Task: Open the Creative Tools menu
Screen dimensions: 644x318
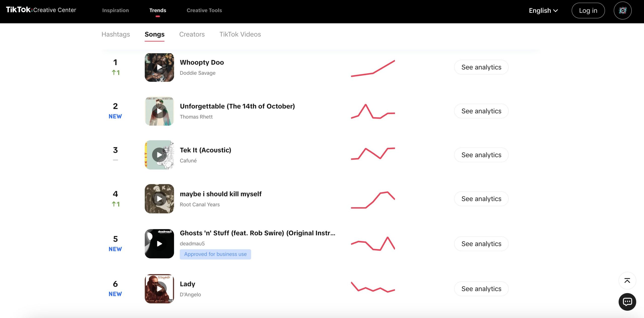Action: [204, 10]
